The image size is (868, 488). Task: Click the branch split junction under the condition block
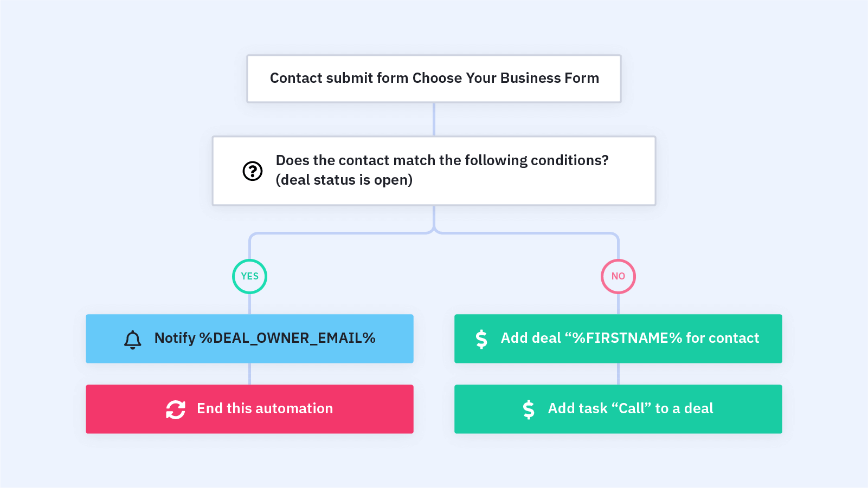434,227
